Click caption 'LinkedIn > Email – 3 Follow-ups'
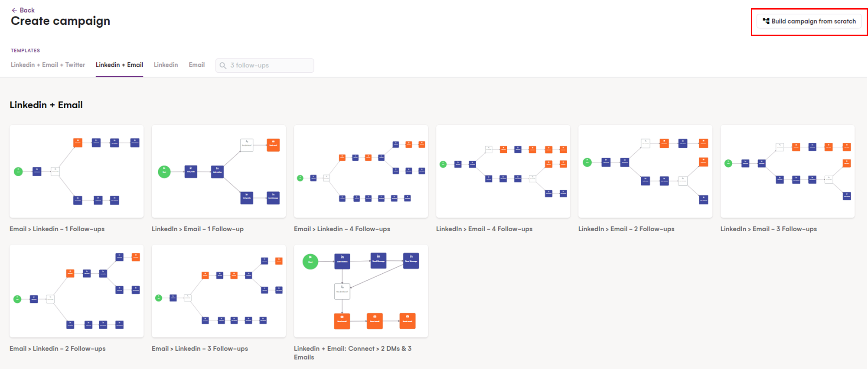This screenshot has height=369, width=868. coord(769,229)
